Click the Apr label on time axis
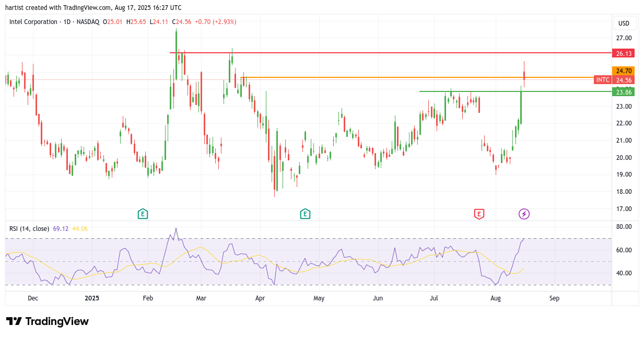 click(x=260, y=299)
